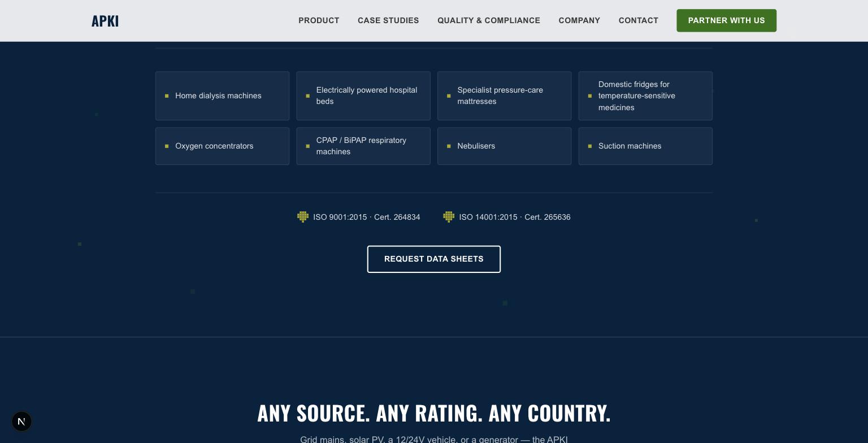Viewport: 868px width, 443px height.
Task: Select the Home dialysis machines card
Action: pos(222,96)
